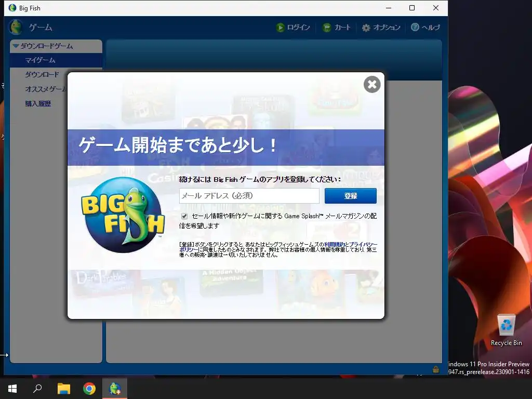Open オプション options gear in header
The width and height of the screenshot is (532, 399).
tap(381, 27)
